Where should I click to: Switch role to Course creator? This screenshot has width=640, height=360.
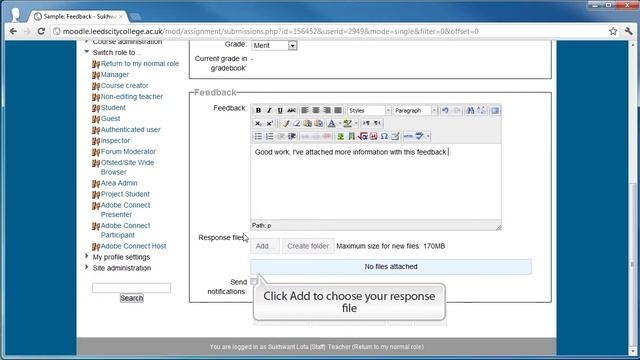coord(124,86)
